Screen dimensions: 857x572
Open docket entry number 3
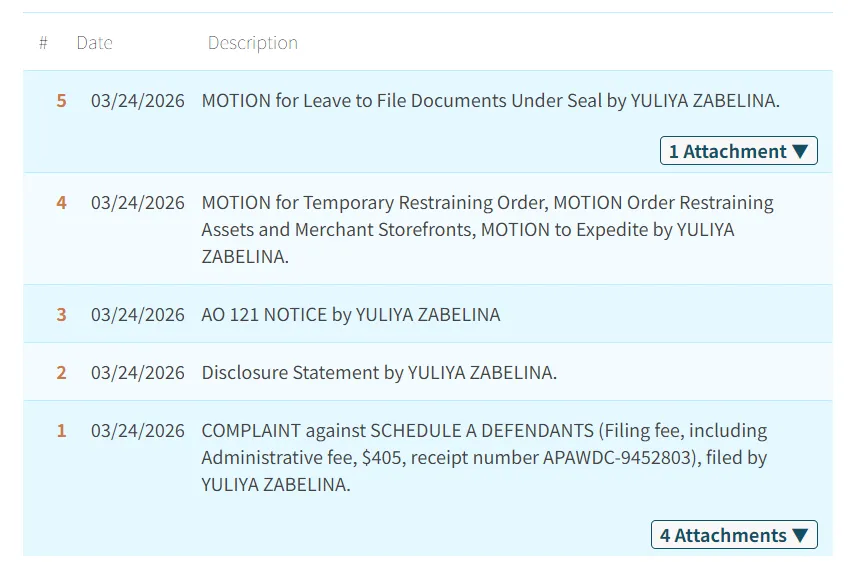click(62, 315)
